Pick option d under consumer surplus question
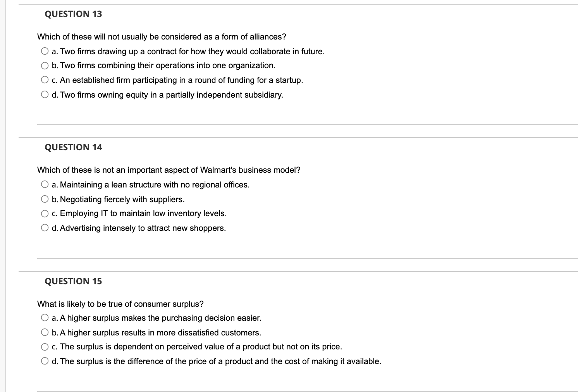The height and width of the screenshot is (392, 578). click(45, 361)
